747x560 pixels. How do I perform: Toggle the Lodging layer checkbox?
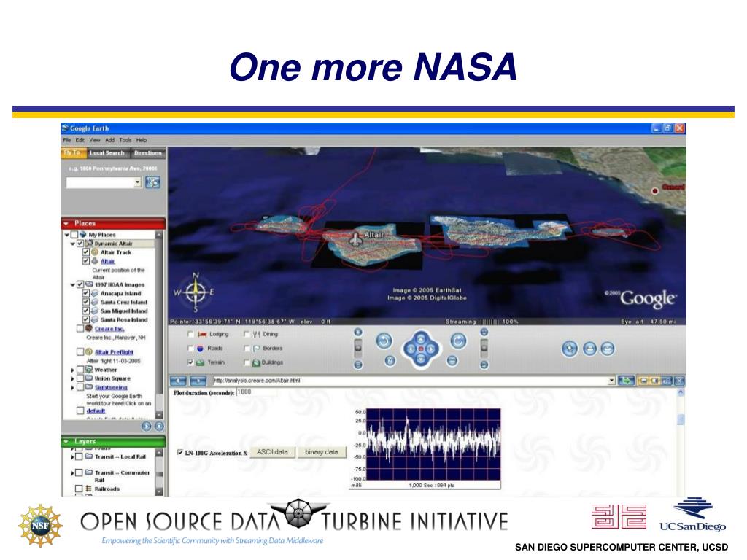[x=190, y=334]
